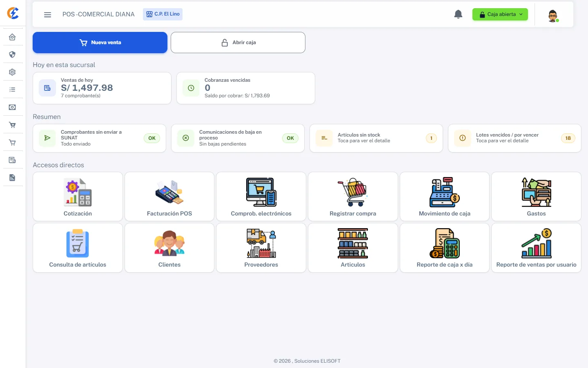588x368 pixels.
Task: Open the invoice document icon in sidebar
Action: point(12,160)
